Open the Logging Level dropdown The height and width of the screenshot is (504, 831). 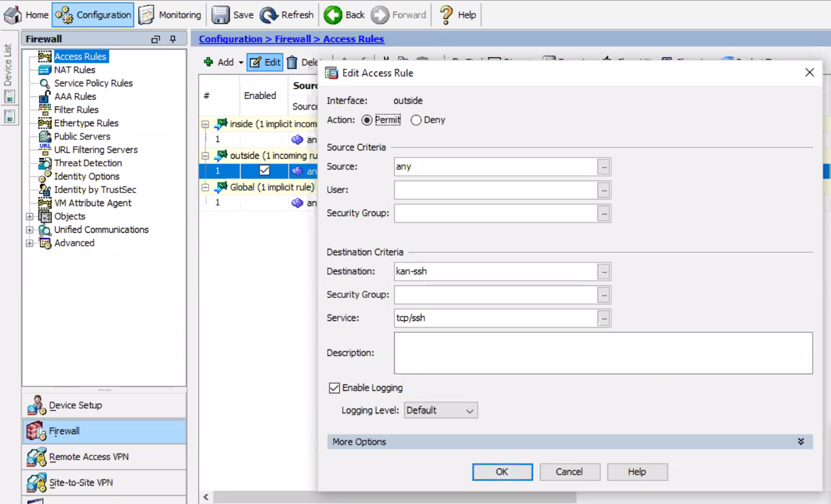coord(440,410)
